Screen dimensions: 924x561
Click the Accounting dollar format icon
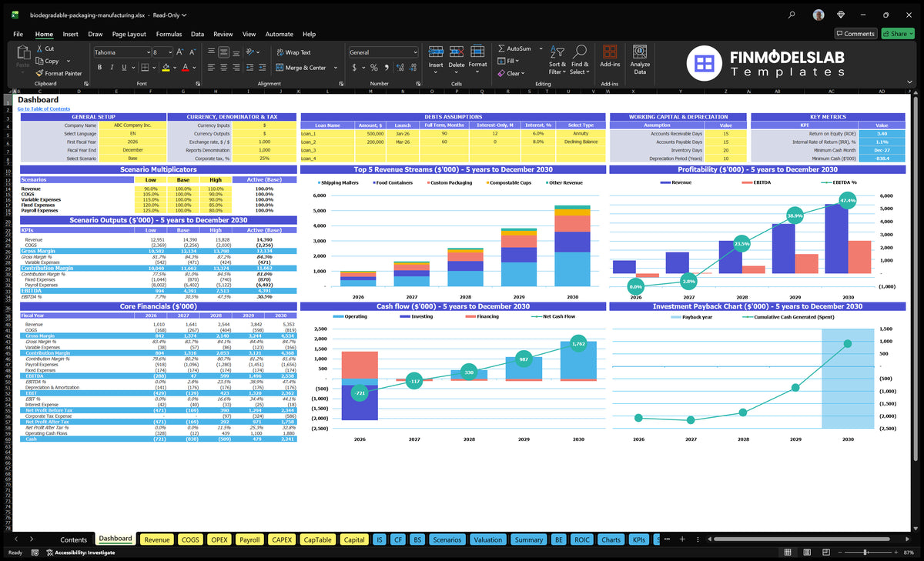tap(355, 68)
